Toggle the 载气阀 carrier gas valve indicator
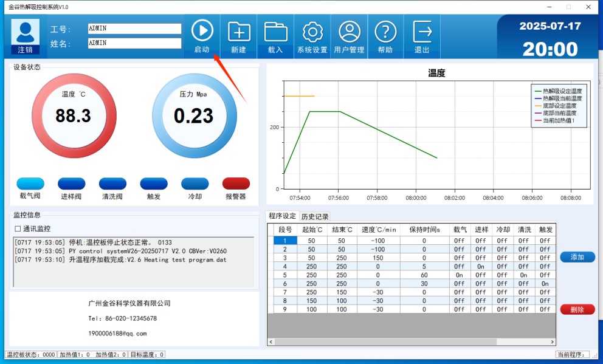603x364 pixels. point(30,184)
